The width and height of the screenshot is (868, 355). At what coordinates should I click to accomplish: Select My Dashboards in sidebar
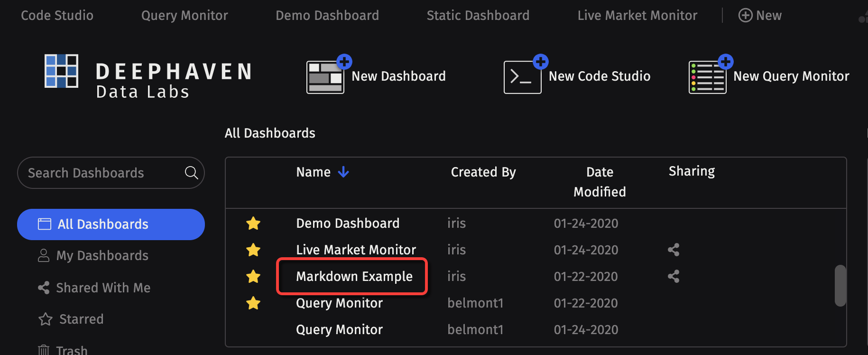pyautogui.click(x=102, y=255)
